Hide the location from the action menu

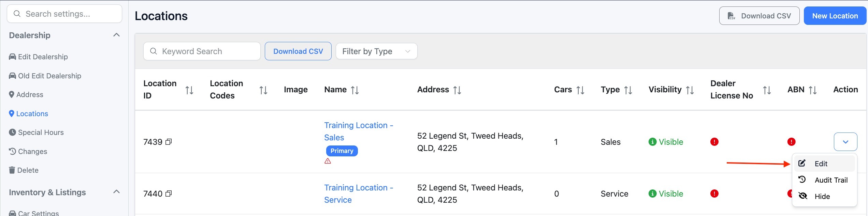pos(822,196)
